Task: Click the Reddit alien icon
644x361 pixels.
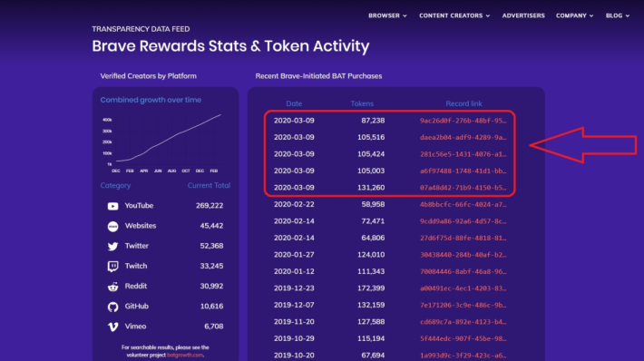Action: (113, 287)
